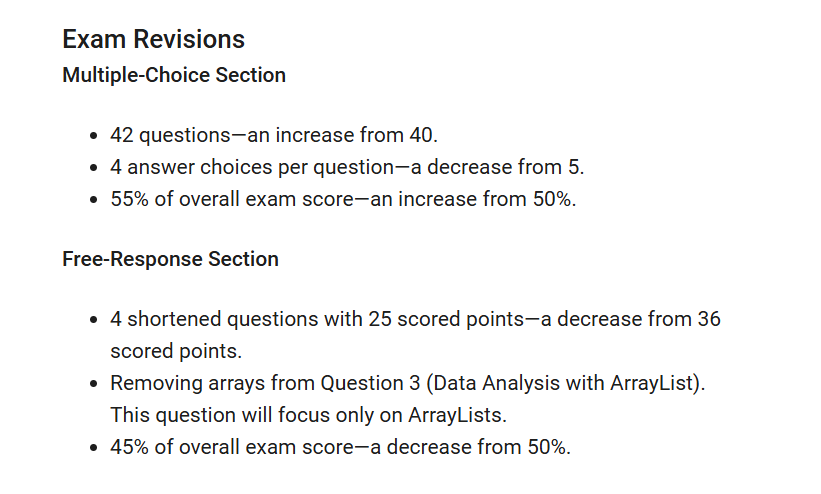Click the Free-Response Section subheading
Screen dimensions: 821x494
point(170,259)
